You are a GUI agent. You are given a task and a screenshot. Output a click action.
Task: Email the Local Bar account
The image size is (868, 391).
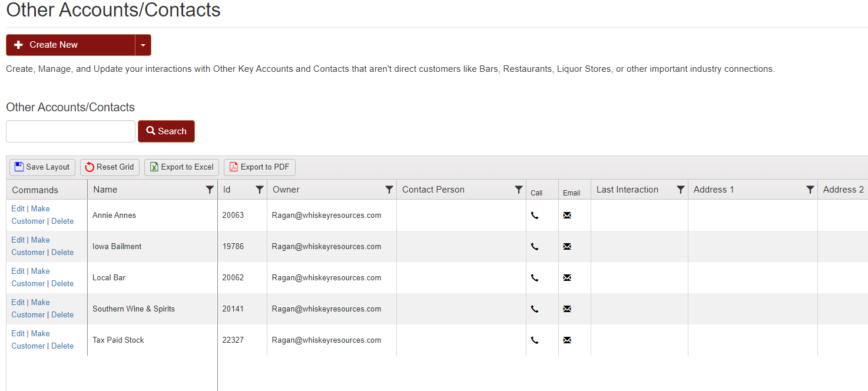point(567,278)
